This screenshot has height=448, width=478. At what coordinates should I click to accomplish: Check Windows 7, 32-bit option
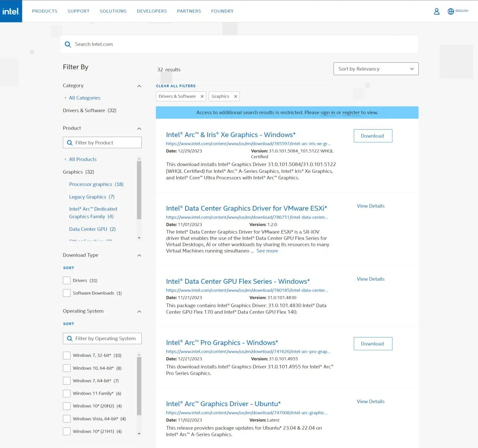pyautogui.click(x=67, y=355)
